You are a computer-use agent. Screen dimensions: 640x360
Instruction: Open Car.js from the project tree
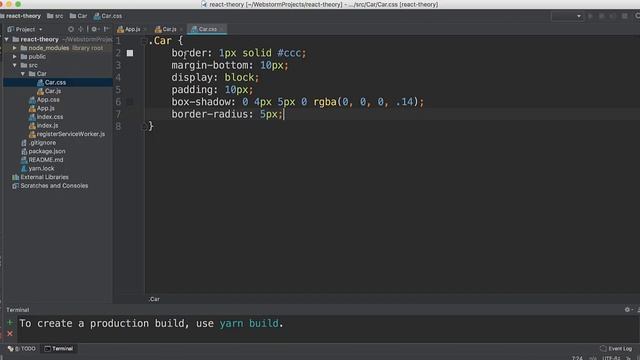[x=49, y=91]
